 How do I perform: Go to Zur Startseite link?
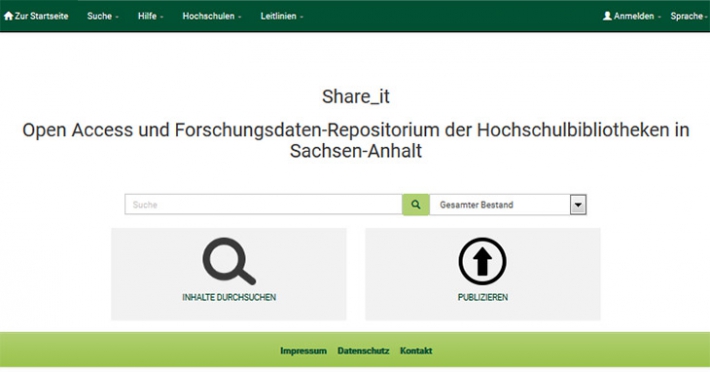[36, 16]
